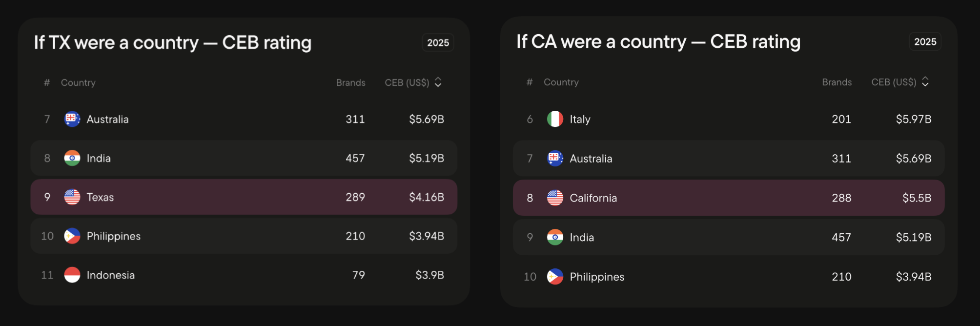Click the Philippines row in CA table
The width and height of the screenshot is (980, 326).
point(729,277)
